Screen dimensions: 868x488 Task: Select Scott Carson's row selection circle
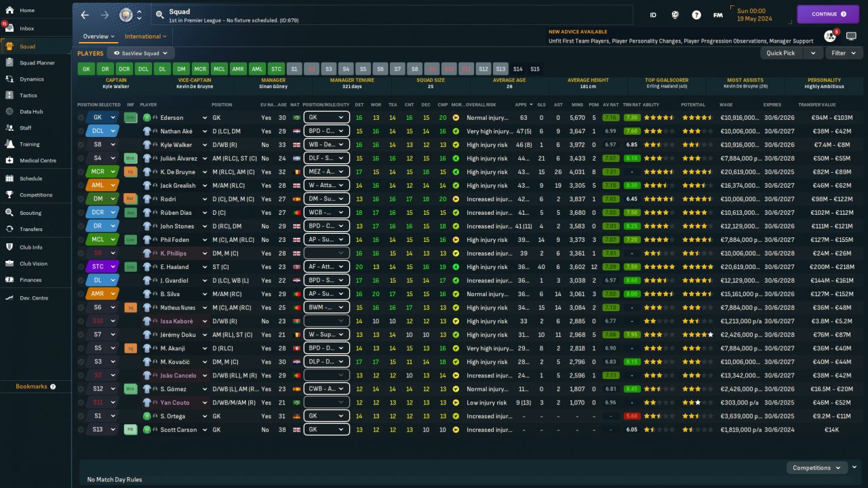[x=81, y=430]
